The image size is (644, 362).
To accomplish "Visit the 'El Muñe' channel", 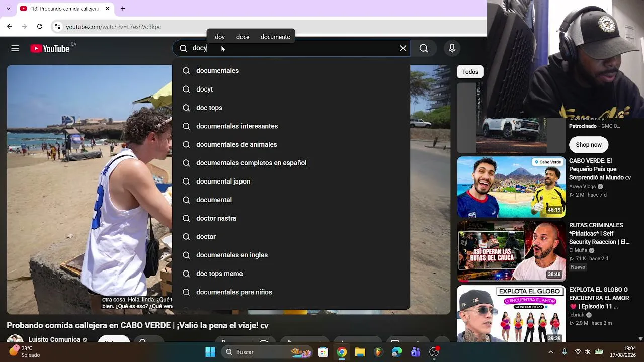I will [578, 250].
